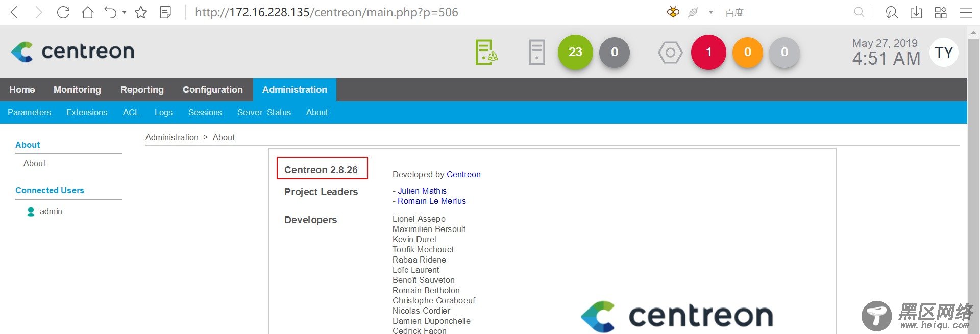Screen dimensions: 980x334
Task: Click the name 'Lionel Assepo'
Action: coord(419,219)
